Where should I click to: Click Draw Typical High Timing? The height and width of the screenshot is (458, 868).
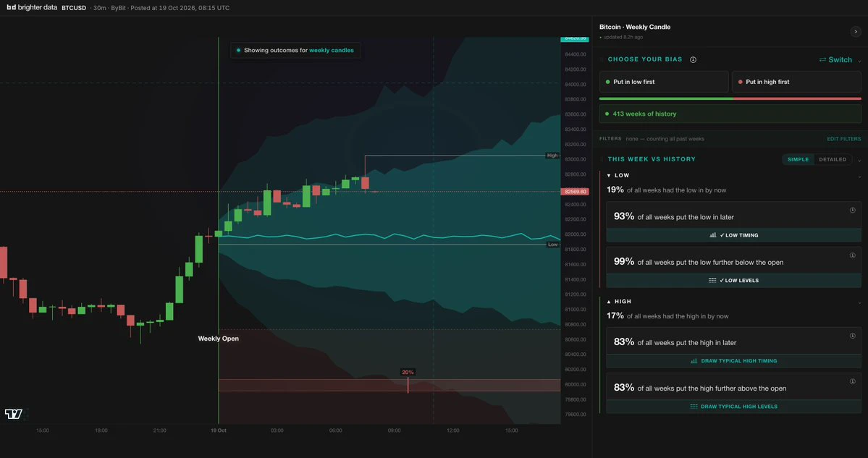[x=733, y=360]
